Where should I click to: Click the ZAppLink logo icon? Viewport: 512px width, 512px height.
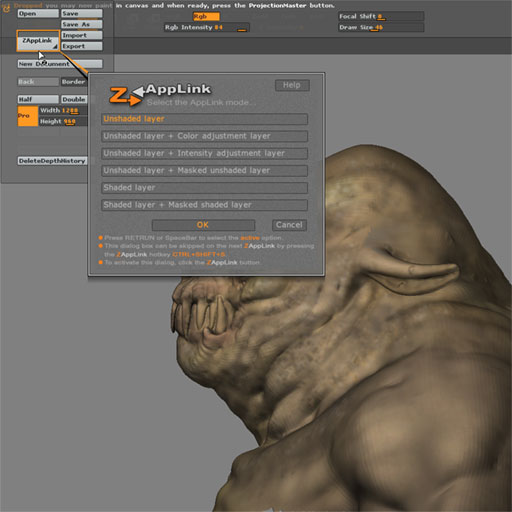pyautogui.click(x=127, y=96)
